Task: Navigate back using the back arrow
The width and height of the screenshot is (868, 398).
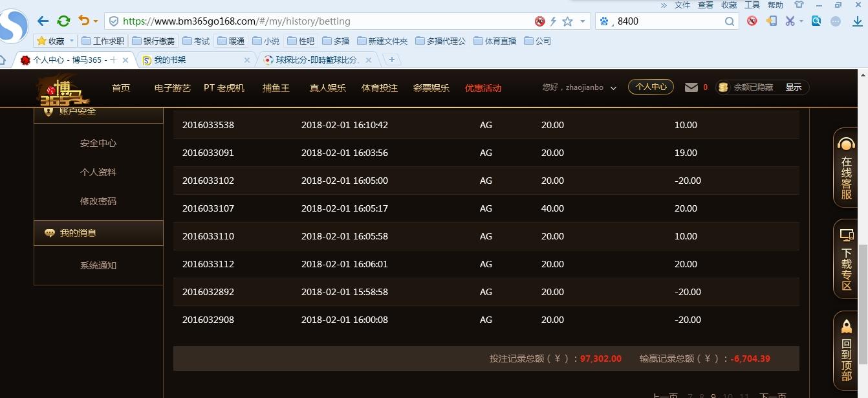Action: tap(43, 21)
